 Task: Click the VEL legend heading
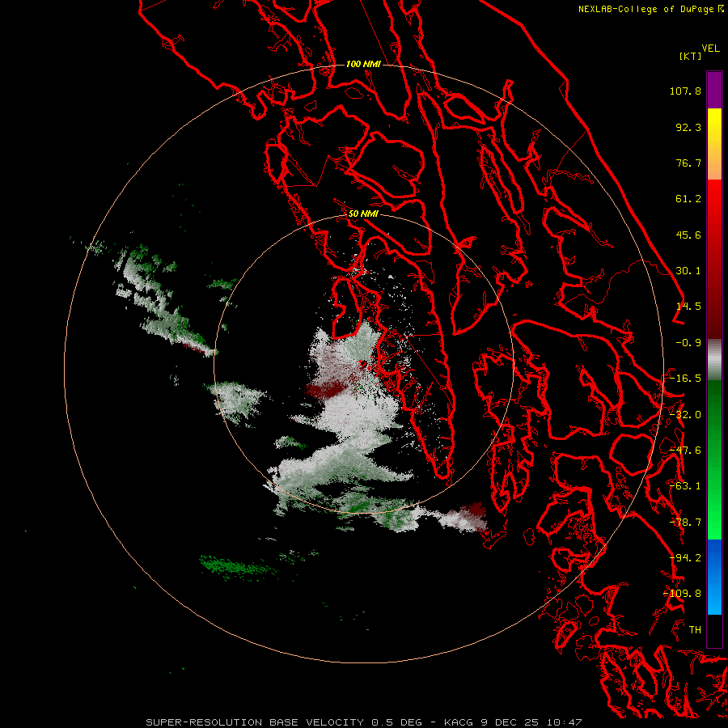coord(710,49)
